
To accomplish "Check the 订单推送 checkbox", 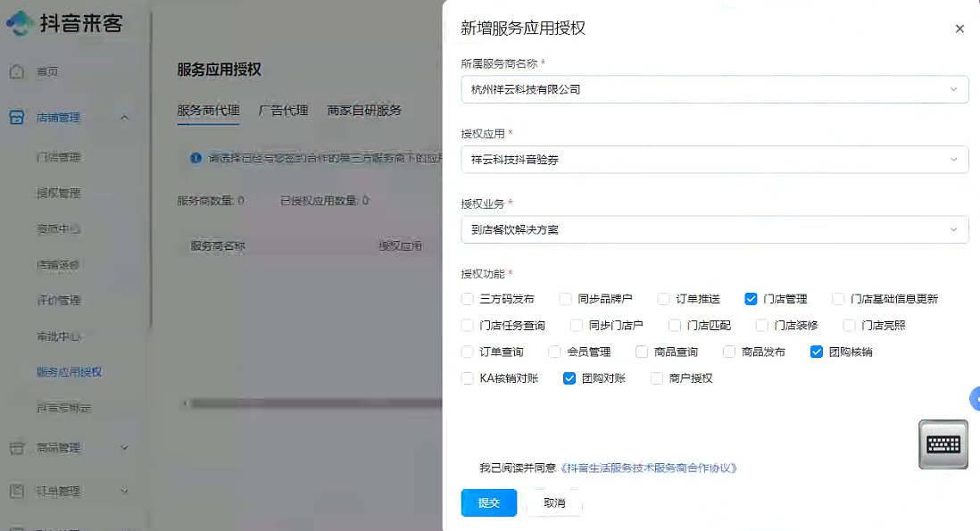I will tap(664, 299).
